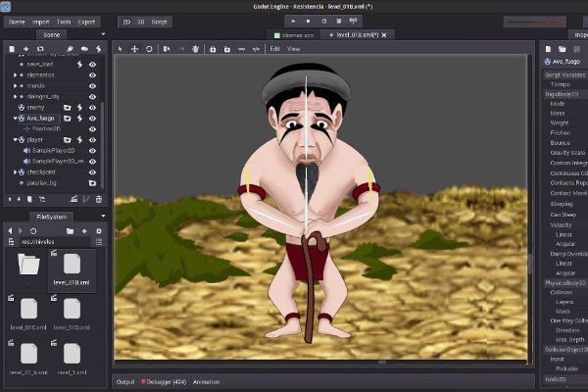Toggle visibility of dialogos_obj node

tap(92, 97)
